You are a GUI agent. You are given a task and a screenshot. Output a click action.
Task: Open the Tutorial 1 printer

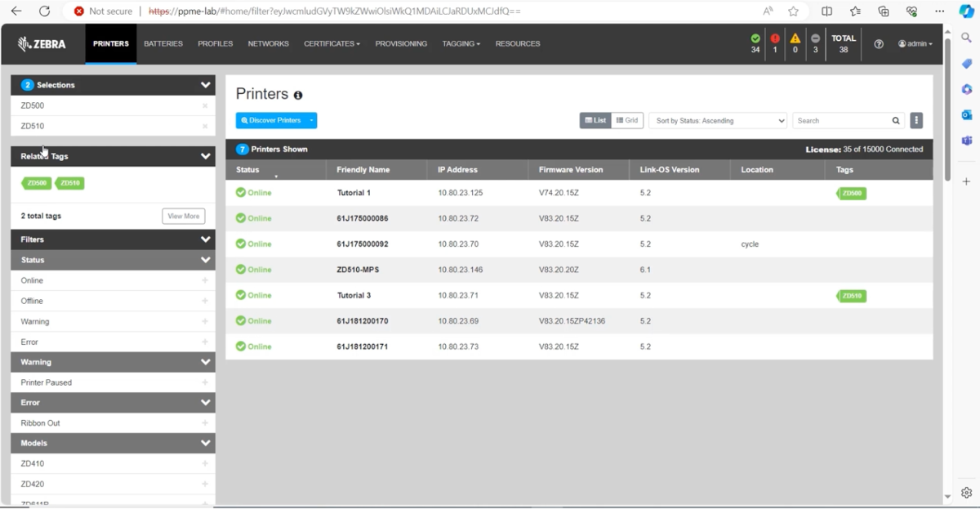tap(354, 193)
